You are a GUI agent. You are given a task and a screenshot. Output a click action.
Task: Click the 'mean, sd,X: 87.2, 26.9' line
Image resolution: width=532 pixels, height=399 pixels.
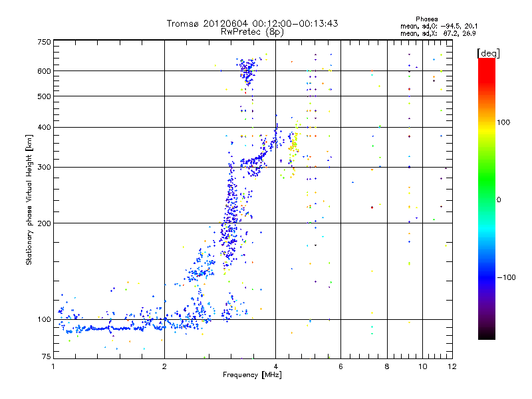438,33
